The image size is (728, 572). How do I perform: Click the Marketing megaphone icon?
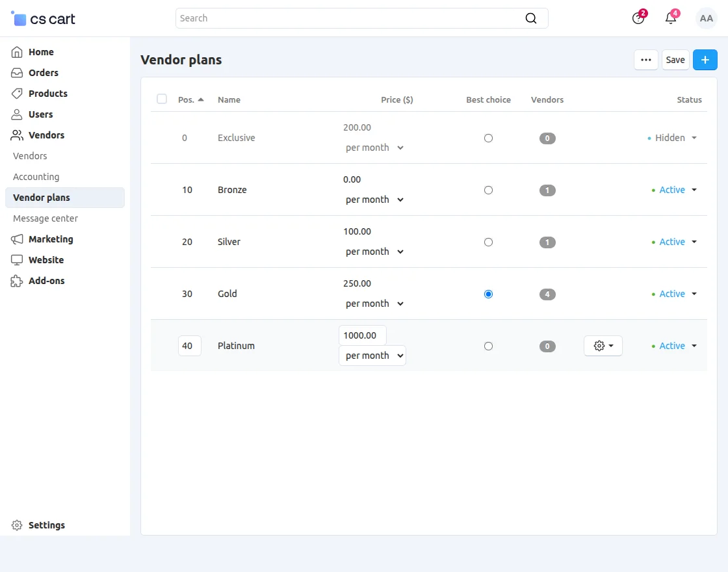[16, 239]
